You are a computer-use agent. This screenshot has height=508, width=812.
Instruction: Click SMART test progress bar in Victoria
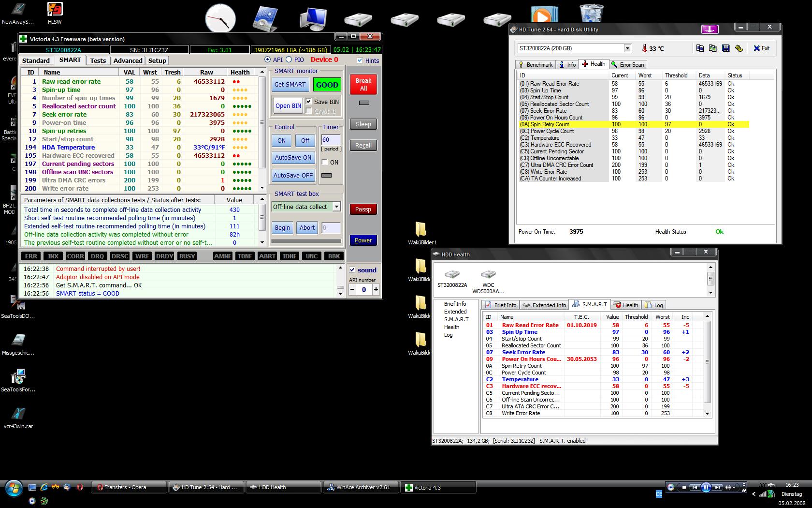pos(306,240)
